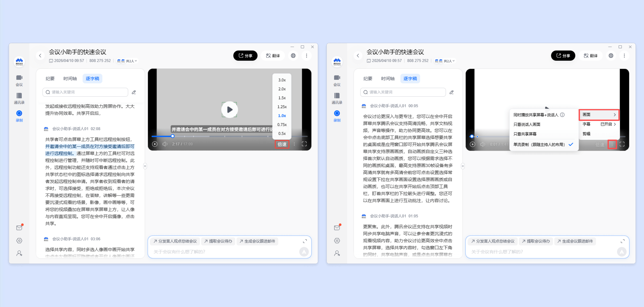
Task: Click 提取会议待办 suggestion in left window
Action: pos(218,241)
